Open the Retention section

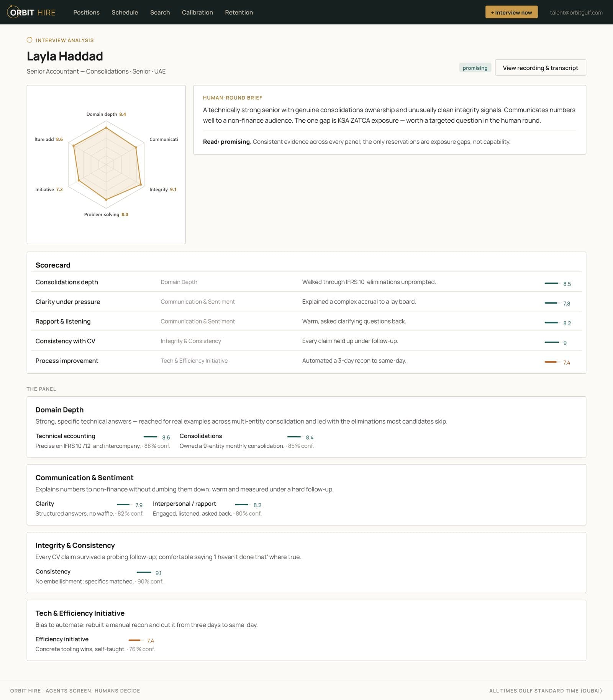[239, 12]
